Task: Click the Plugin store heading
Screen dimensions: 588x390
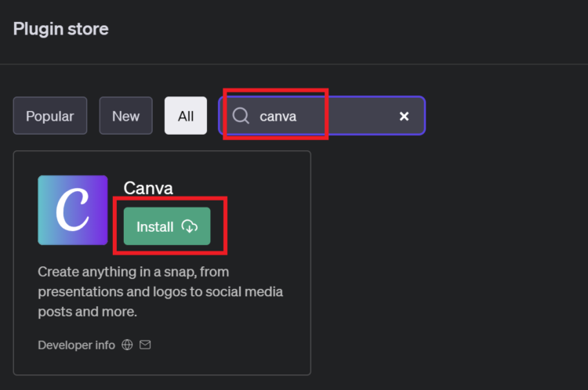Action: coord(60,29)
